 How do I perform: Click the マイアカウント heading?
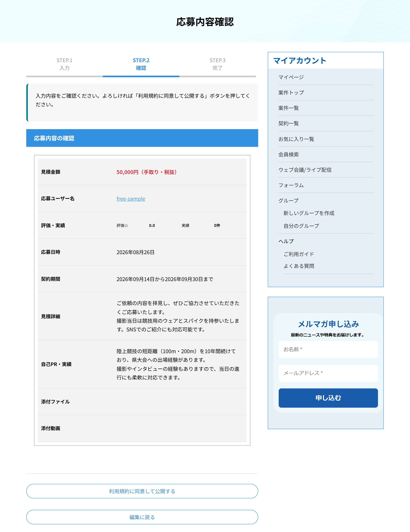point(300,60)
